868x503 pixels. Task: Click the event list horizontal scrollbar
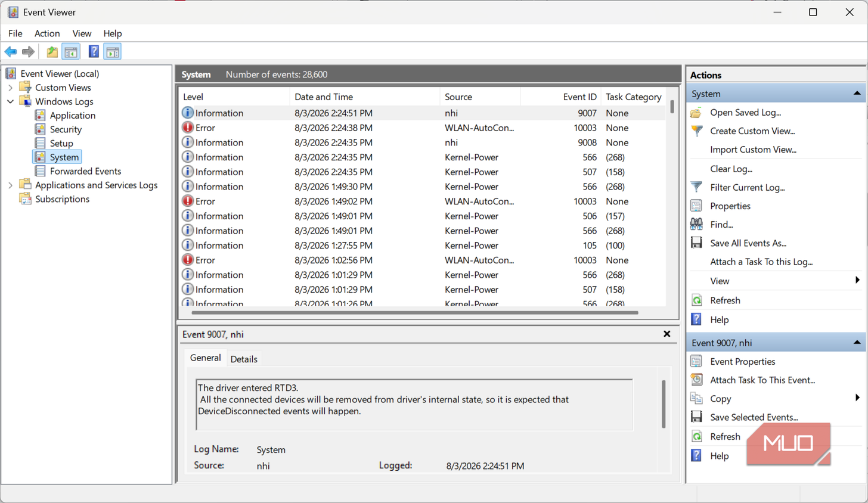tap(415, 312)
